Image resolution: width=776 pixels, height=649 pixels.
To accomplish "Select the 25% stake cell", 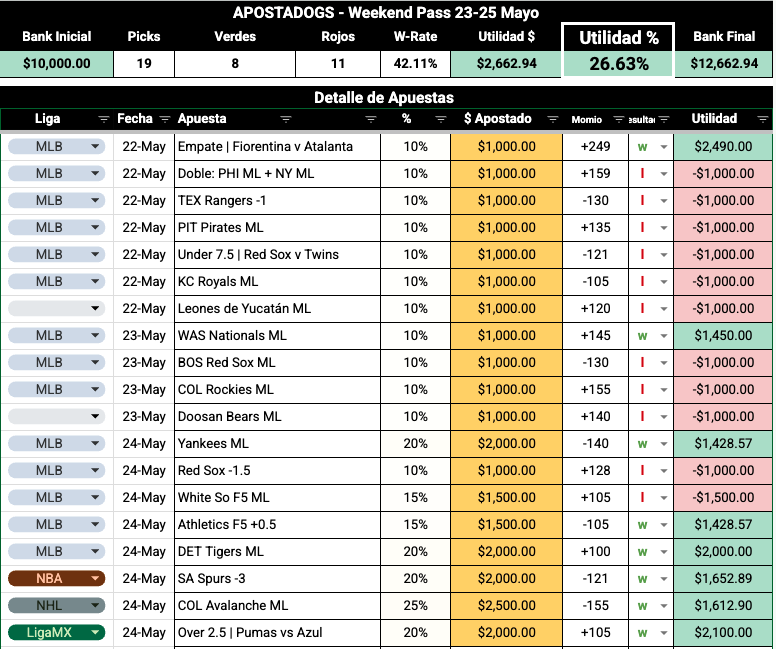I will (x=415, y=605).
